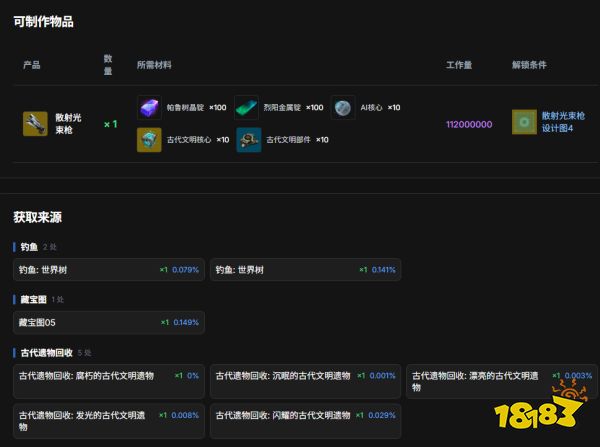Open the 发光的古代文明遗物 recycle card
This screenshot has width=600, height=447.
(109, 421)
